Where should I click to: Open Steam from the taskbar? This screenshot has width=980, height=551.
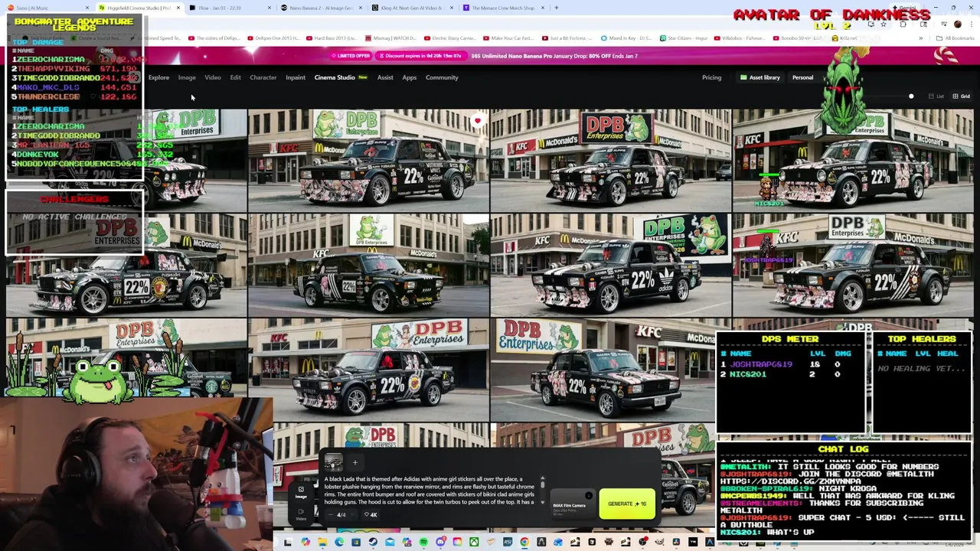pyautogui.click(x=373, y=542)
